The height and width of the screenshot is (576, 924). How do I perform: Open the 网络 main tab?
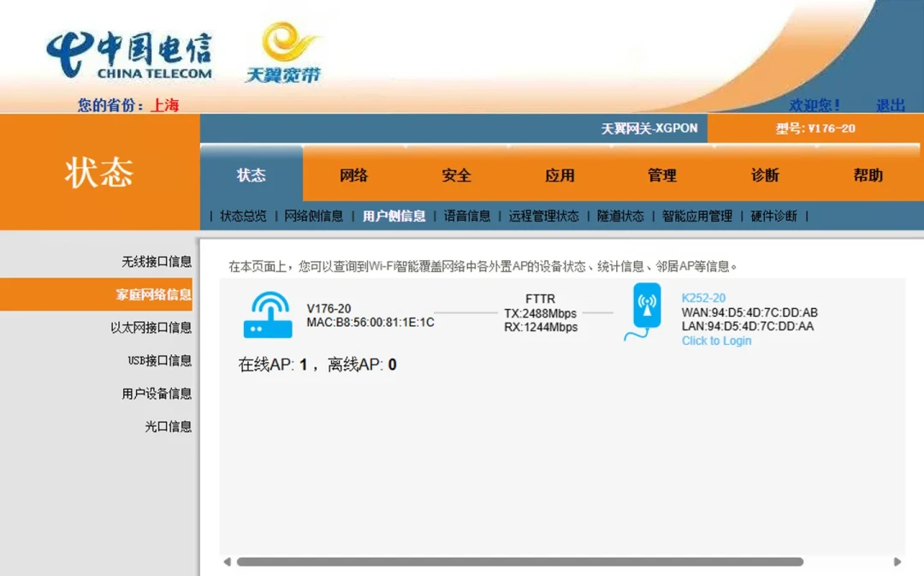tap(354, 175)
